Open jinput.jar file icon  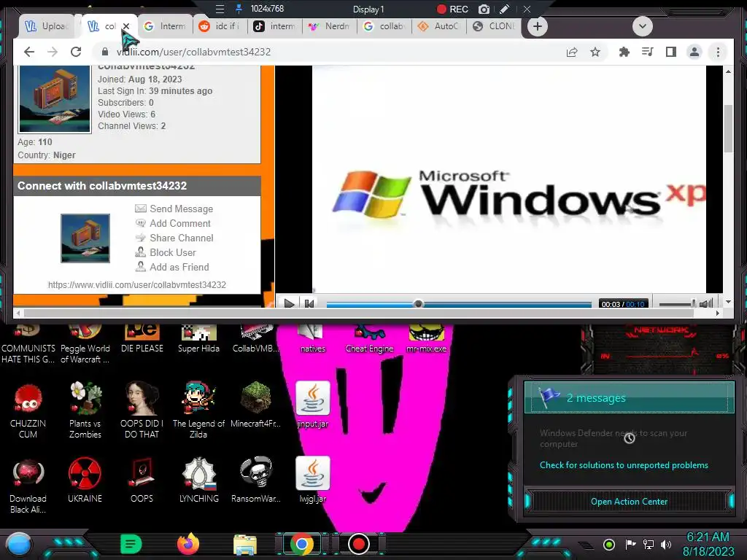(x=312, y=404)
